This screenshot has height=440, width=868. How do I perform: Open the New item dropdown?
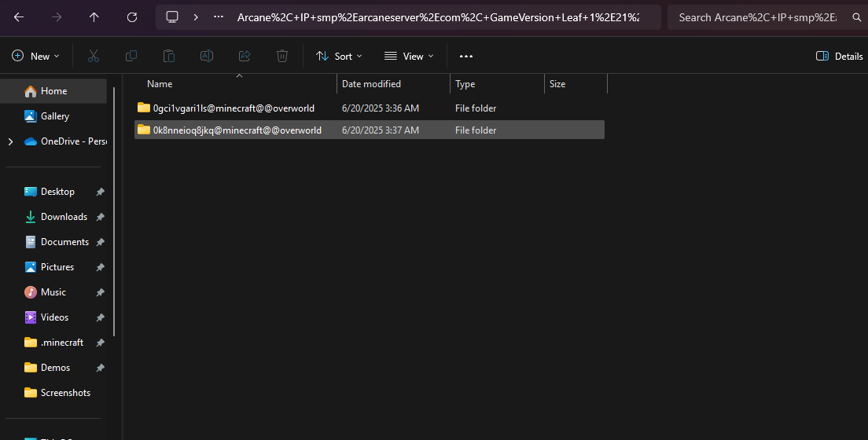(x=35, y=56)
